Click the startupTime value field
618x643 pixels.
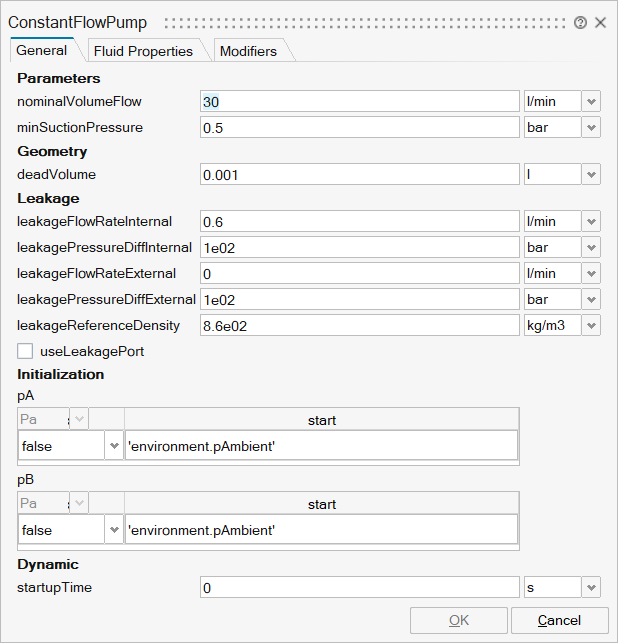coord(358,588)
